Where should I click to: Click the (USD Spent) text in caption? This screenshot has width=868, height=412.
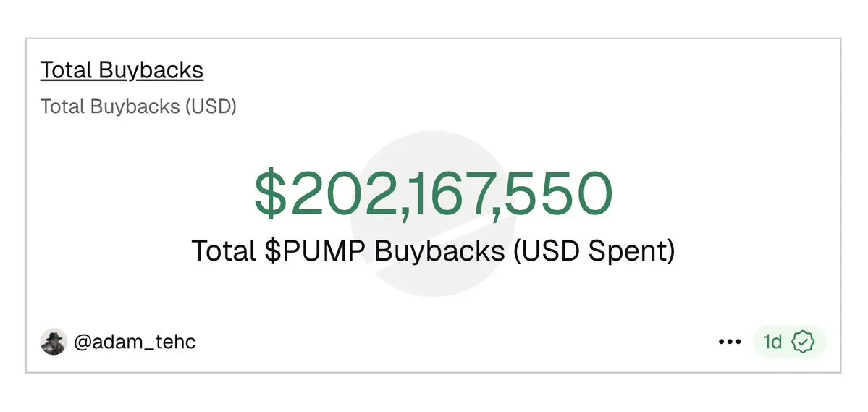[x=594, y=251]
